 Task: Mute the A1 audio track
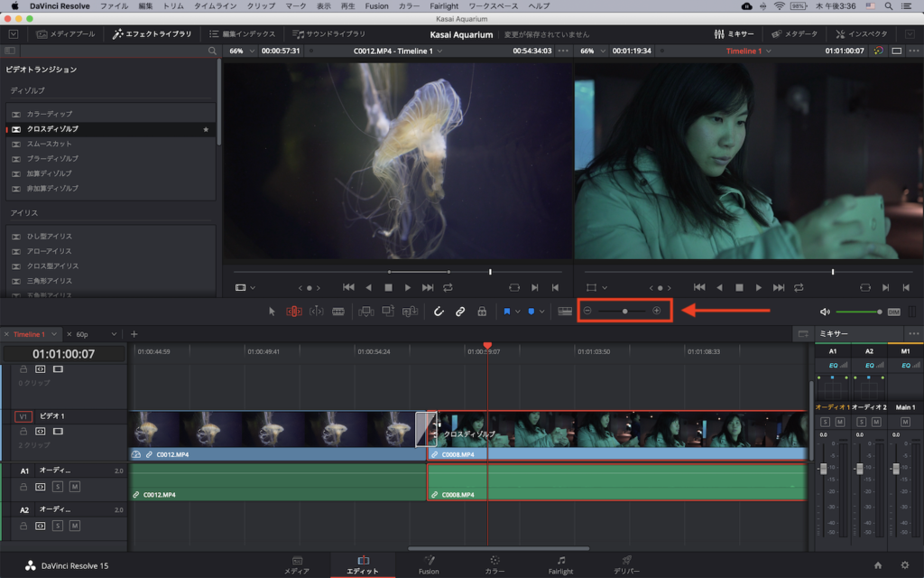click(75, 487)
